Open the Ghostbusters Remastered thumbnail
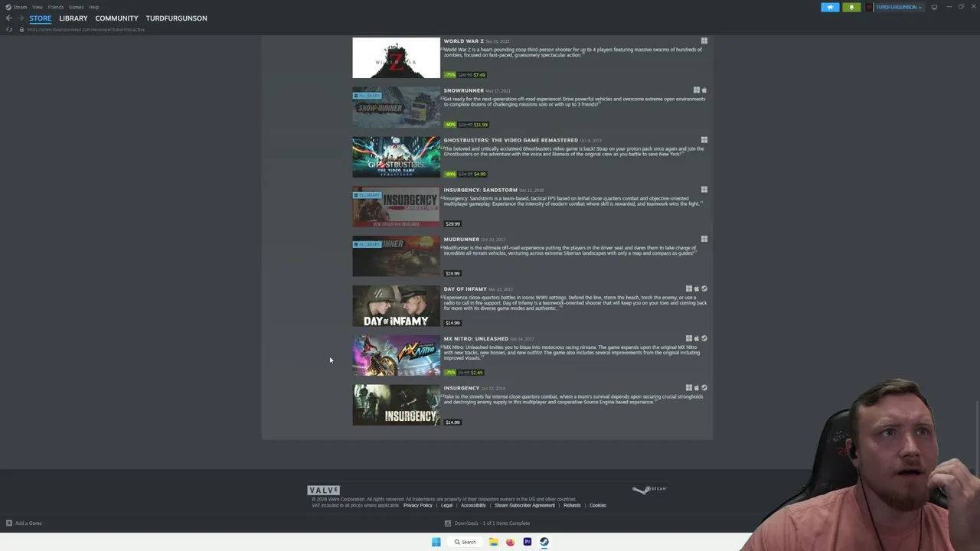The height and width of the screenshot is (551, 980). coord(396,157)
